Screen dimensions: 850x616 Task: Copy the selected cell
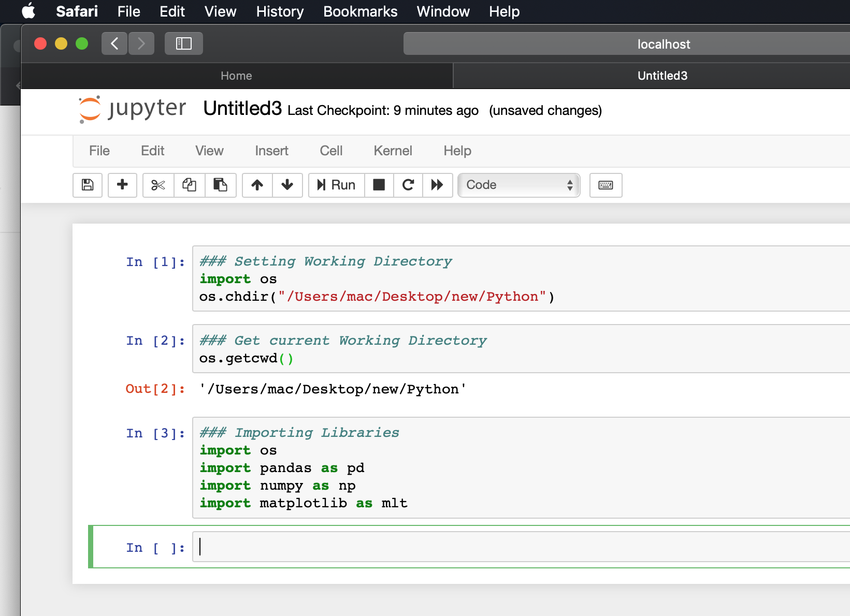click(x=189, y=185)
